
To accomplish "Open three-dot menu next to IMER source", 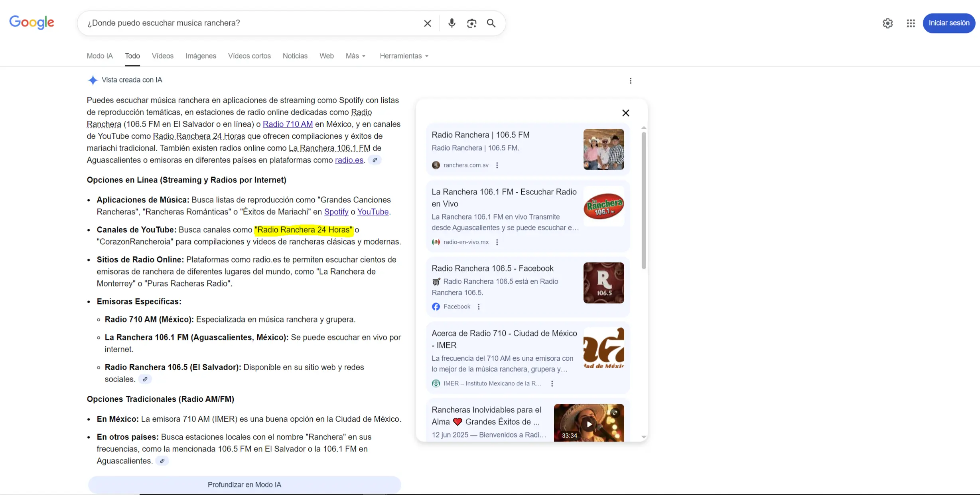I will tap(552, 383).
